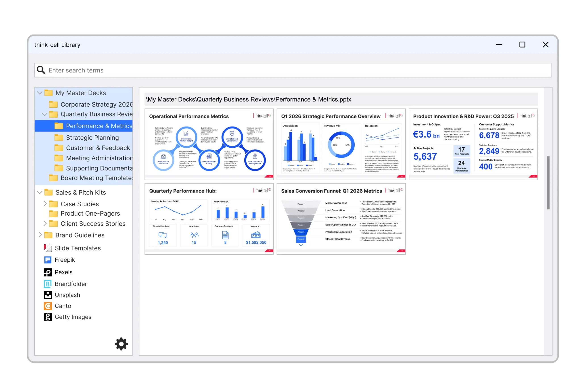
Task: Open the Slide Templates icon
Action: 48,248
